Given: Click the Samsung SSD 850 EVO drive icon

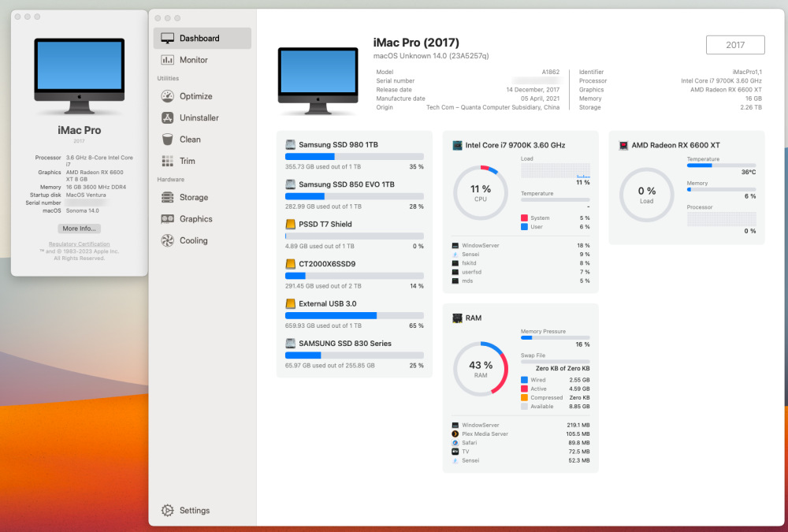Looking at the screenshot, I should 291,184.
